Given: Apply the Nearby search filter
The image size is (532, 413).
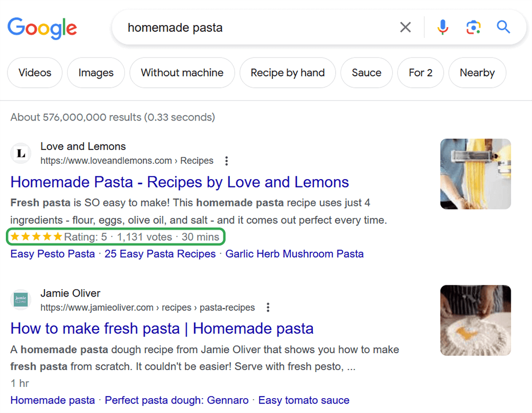Looking at the screenshot, I should point(477,73).
